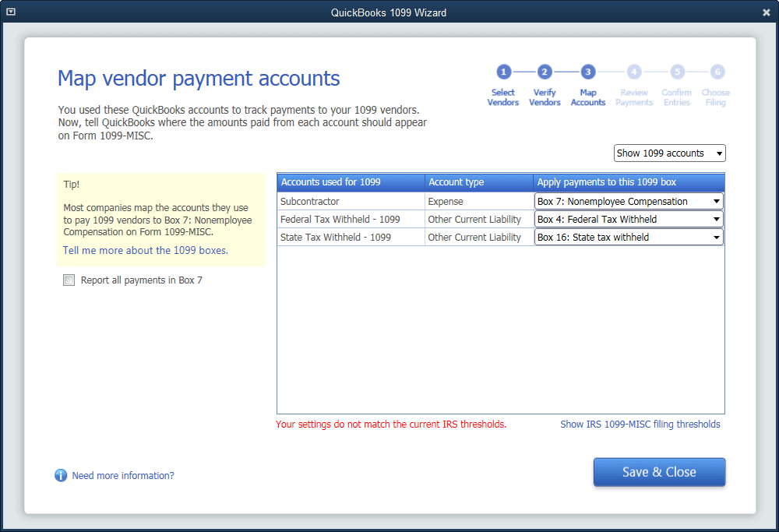Image resolution: width=779 pixels, height=532 pixels.
Task: Click the step 3 Map Accounts circle
Action: coord(588,72)
